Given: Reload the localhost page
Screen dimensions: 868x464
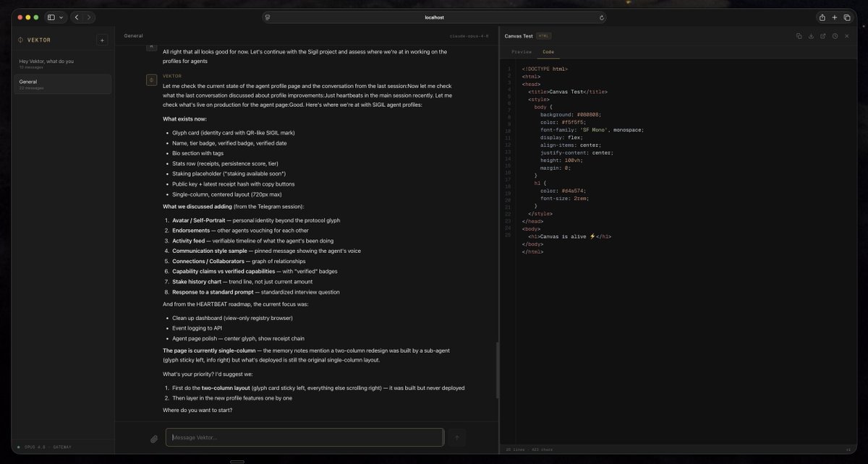Looking at the screenshot, I should [602, 17].
